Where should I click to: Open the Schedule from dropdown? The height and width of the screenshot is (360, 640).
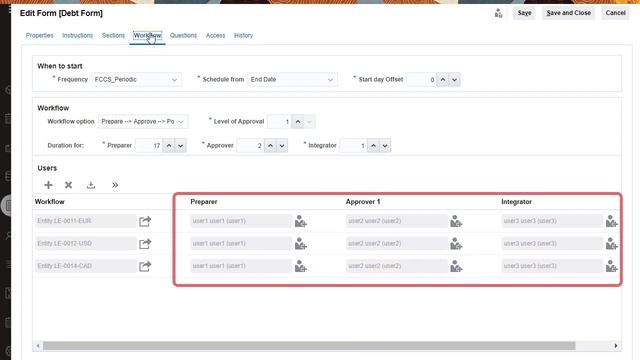(292, 80)
